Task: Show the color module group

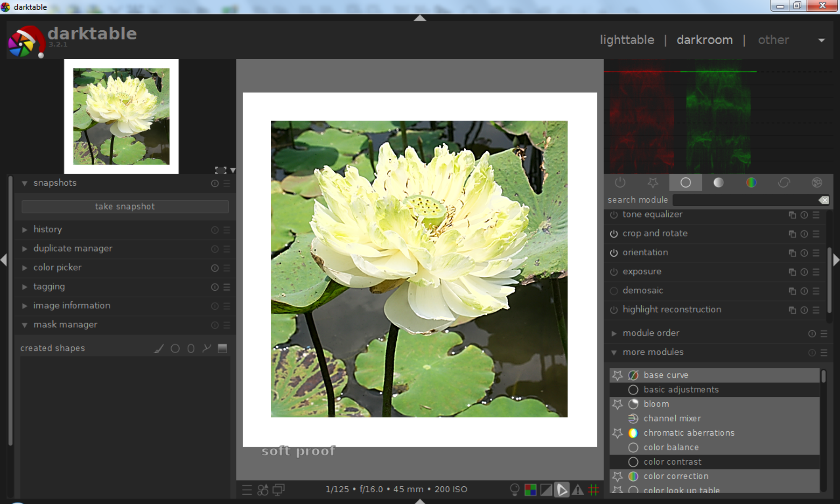Action: (x=751, y=182)
